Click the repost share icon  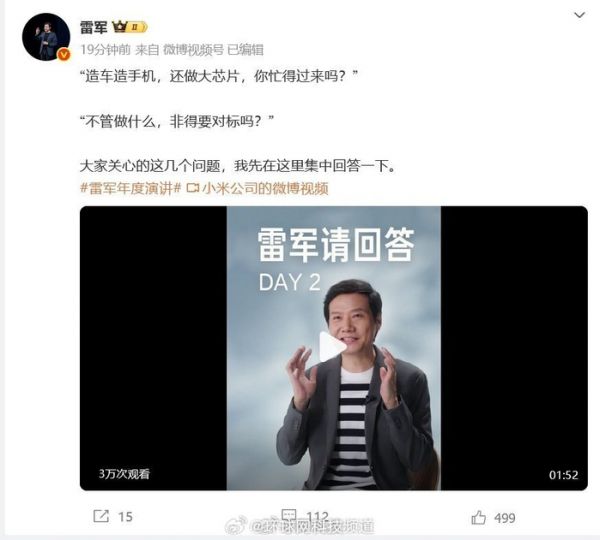101,516
